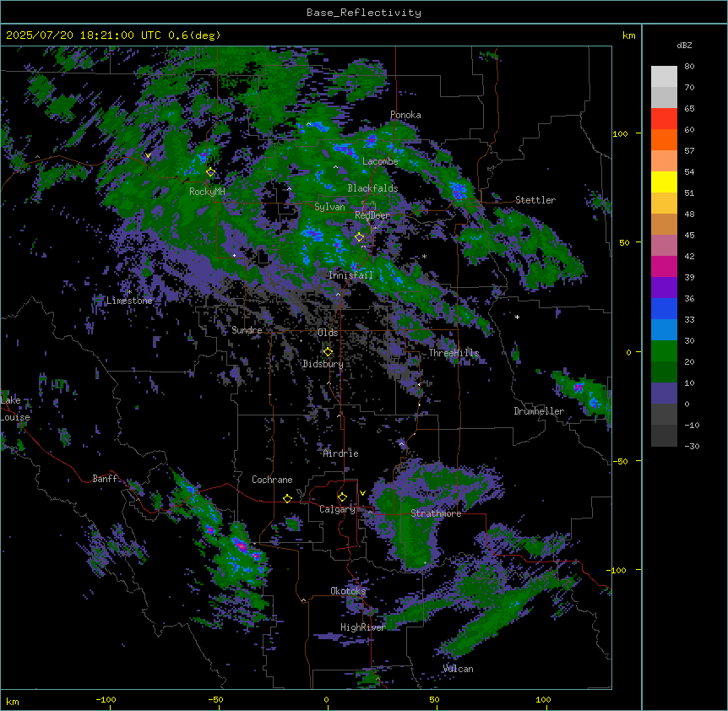The image size is (728, 711).
Task: Click the km unit label beside the timestamp
Action: 629,35
